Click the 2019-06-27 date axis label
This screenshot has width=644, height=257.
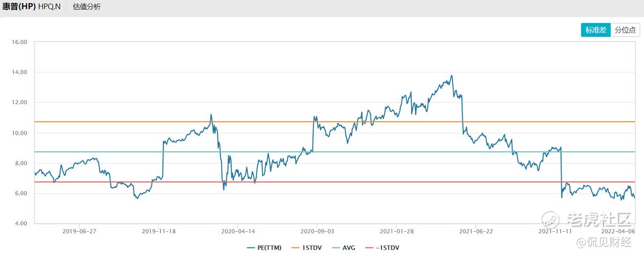click(x=79, y=231)
